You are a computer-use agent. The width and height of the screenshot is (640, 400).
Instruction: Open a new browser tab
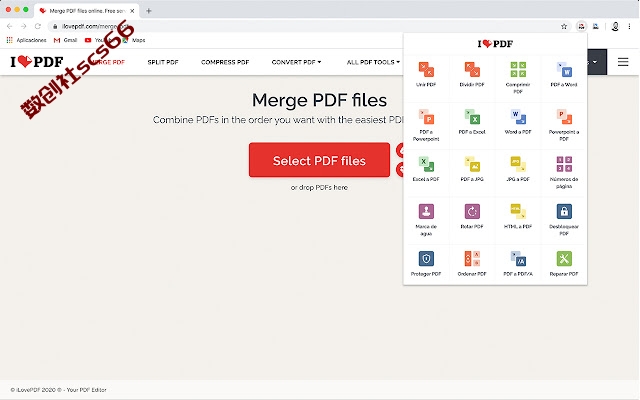149,11
